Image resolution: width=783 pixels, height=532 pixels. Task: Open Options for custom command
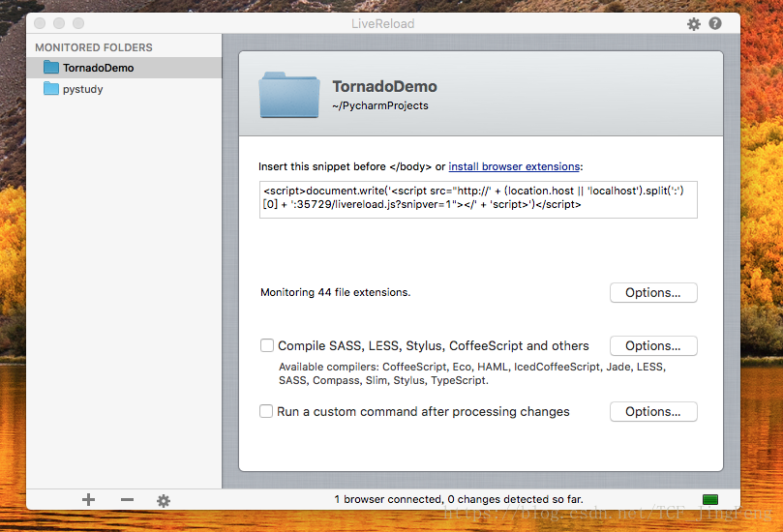click(x=653, y=412)
